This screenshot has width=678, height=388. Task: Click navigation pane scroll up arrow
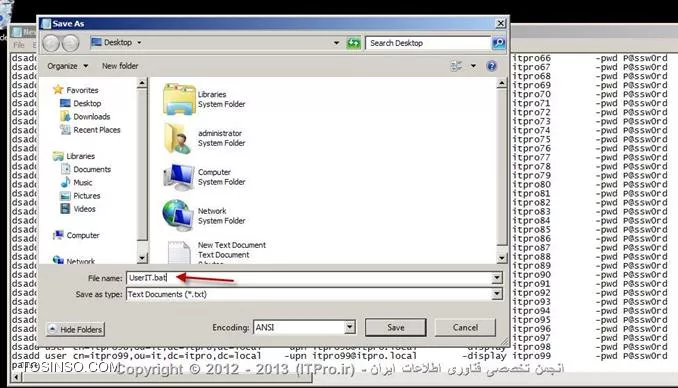tap(142, 83)
